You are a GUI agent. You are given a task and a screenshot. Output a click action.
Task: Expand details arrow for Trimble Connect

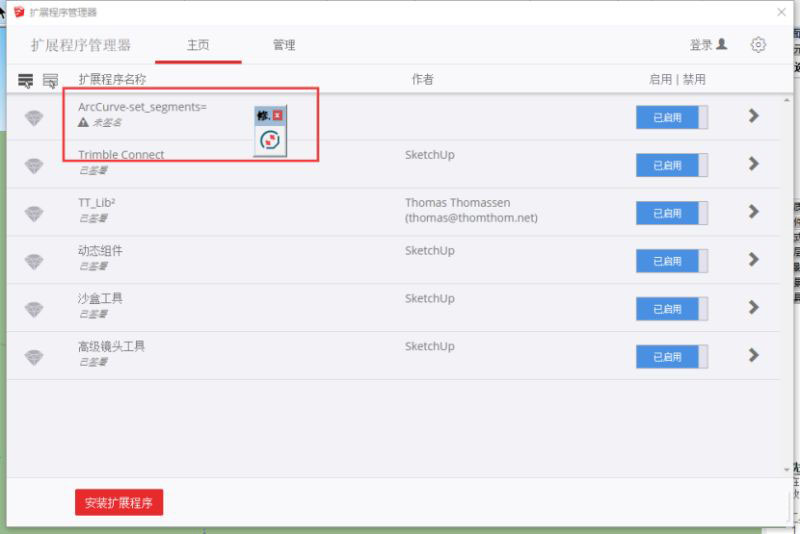click(754, 164)
